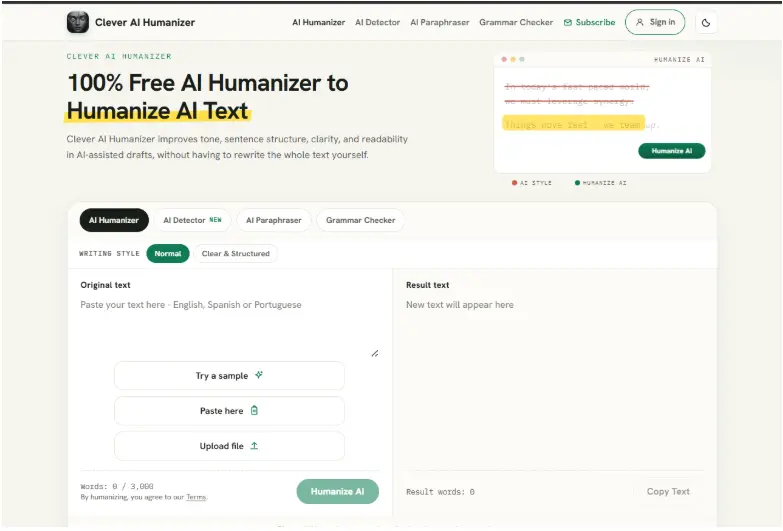
Task: Click the clipboard icon in Paste here
Action: [254, 410]
